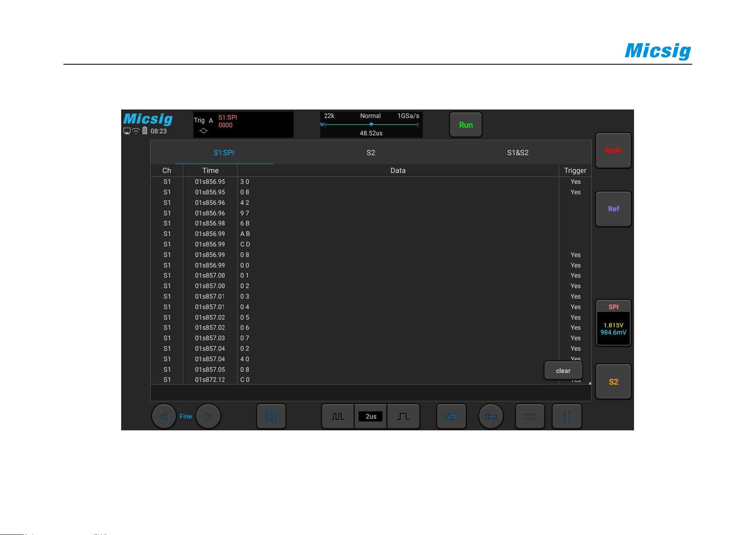Select the row with data 0 0
The width and height of the screenshot is (756, 535).
tap(371, 265)
